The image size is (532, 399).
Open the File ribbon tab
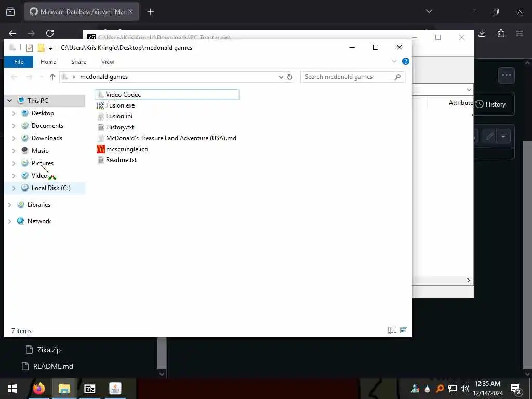tap(19, 62)
